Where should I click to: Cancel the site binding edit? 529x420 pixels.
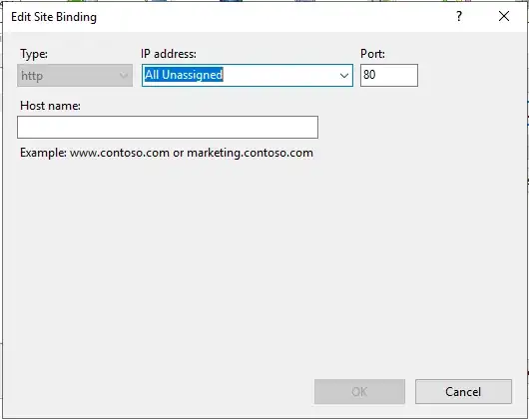pyautogui.click(x=463, y=392)
